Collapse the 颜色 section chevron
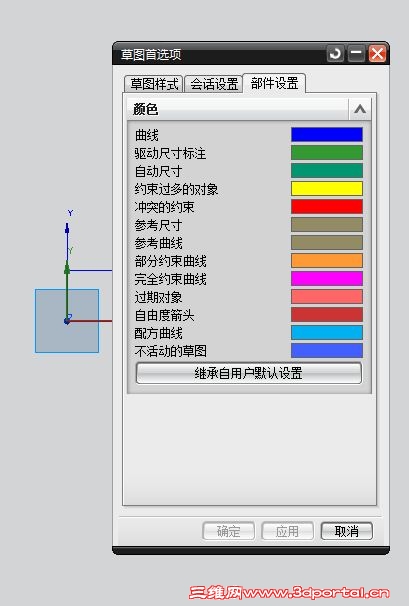 [x=360, y=109]
